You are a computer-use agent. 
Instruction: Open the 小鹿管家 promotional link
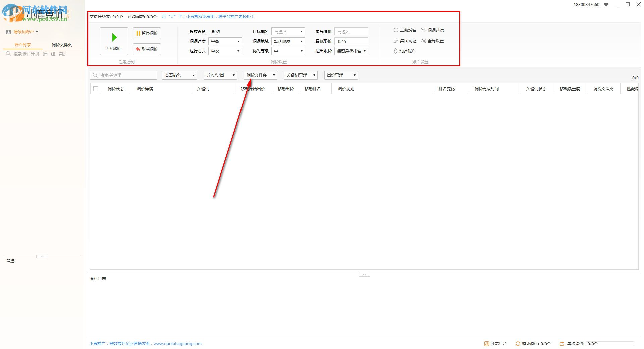click(208, 17)
